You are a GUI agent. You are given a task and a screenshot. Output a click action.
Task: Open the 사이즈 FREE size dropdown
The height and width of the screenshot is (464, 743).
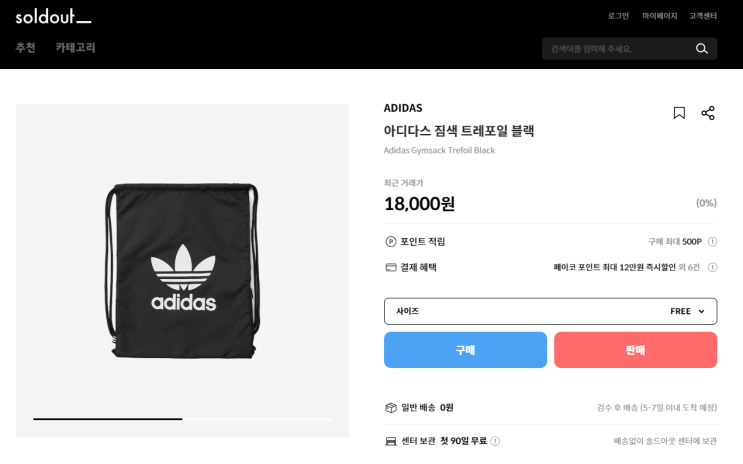pyautogui.click(x=550, y=311)
